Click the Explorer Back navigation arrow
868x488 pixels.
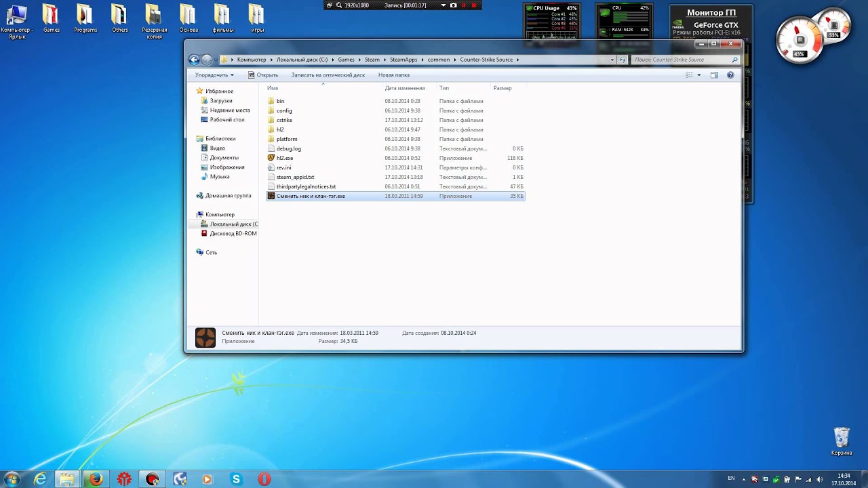coord(194,60)
